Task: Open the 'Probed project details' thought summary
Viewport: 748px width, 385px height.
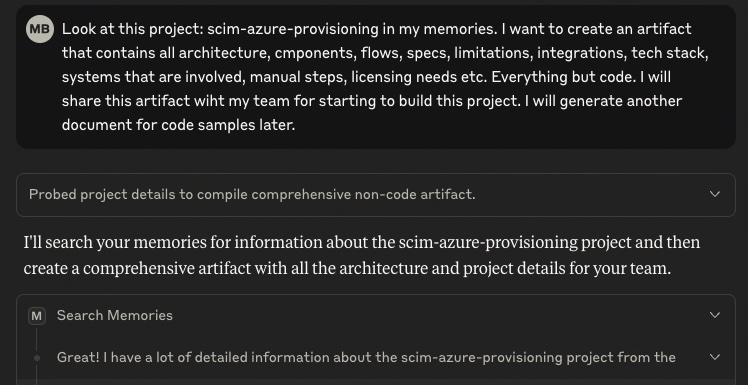Action: [376, 195]
